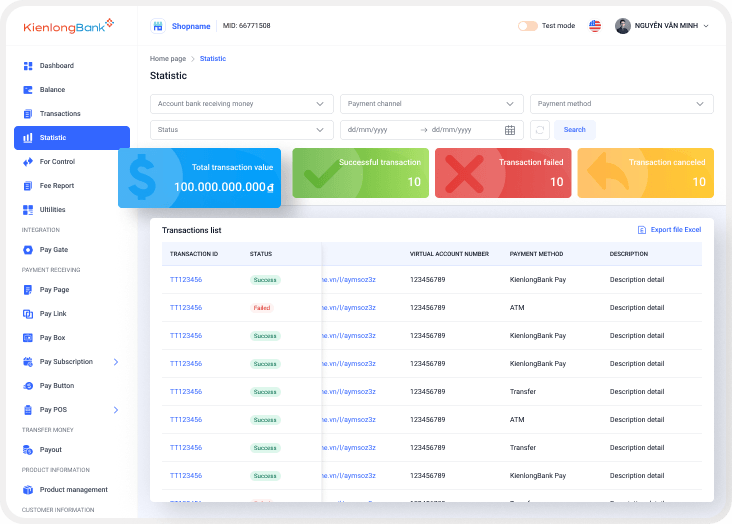Open the Payment method dropdown
732x524 pixels.
pyautogui.click(x=622, y=104)
